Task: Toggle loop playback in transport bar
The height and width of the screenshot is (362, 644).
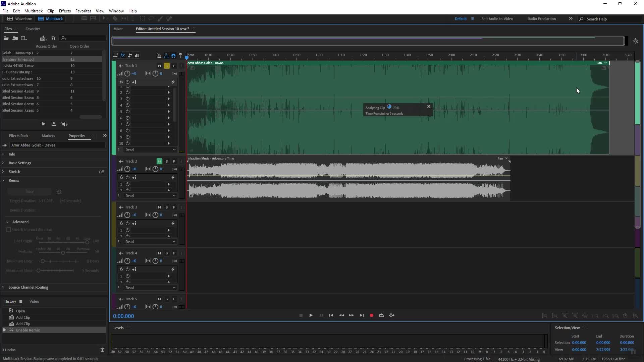Action: point(381,315)
